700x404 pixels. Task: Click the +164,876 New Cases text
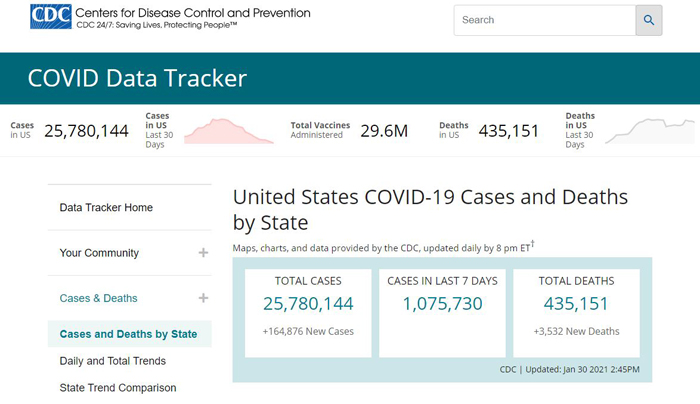[x=308, y=331]
